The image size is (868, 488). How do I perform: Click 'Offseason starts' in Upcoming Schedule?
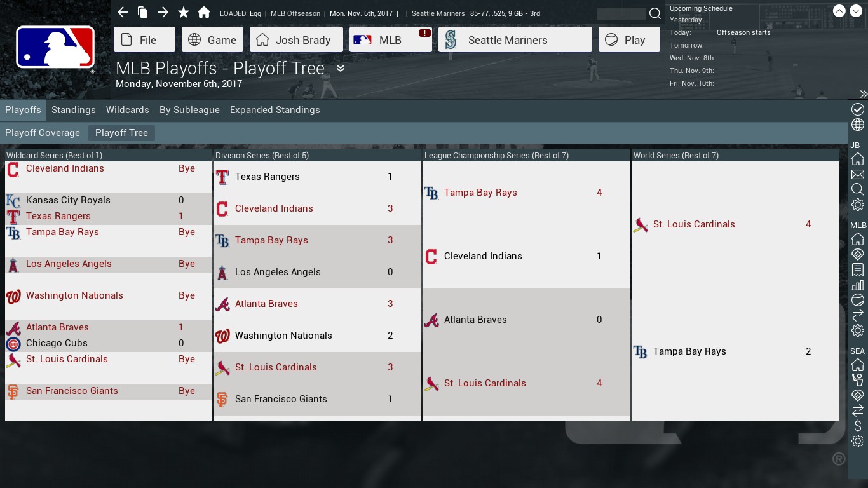click(743, 32)
